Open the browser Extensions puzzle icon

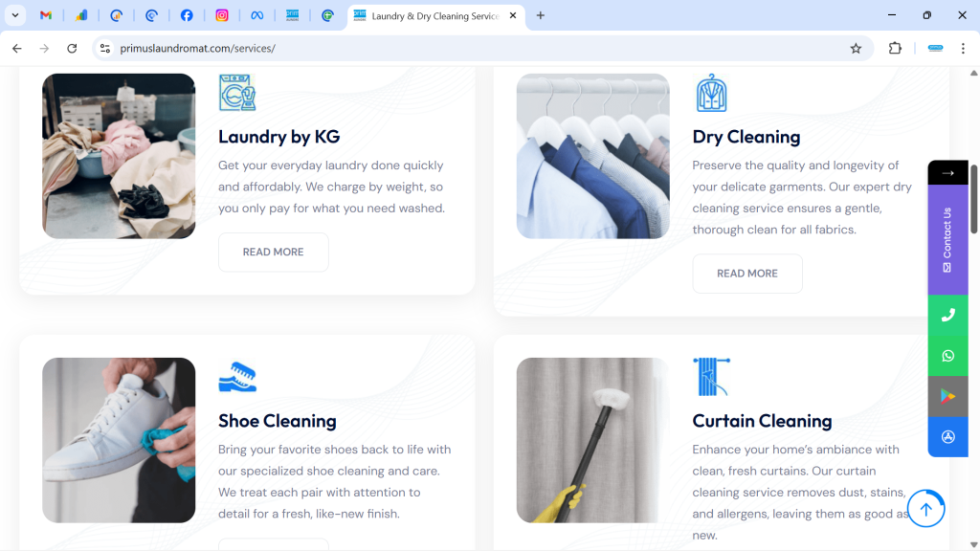(895, 49)
